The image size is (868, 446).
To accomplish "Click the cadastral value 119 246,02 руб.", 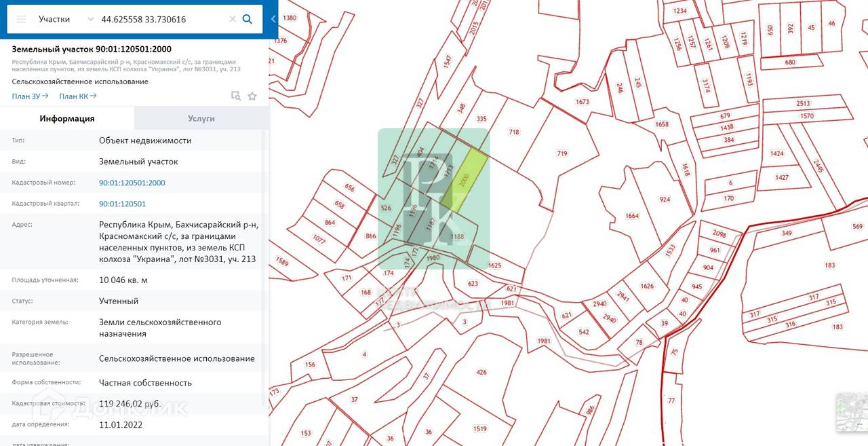I will tap(130, 404).
